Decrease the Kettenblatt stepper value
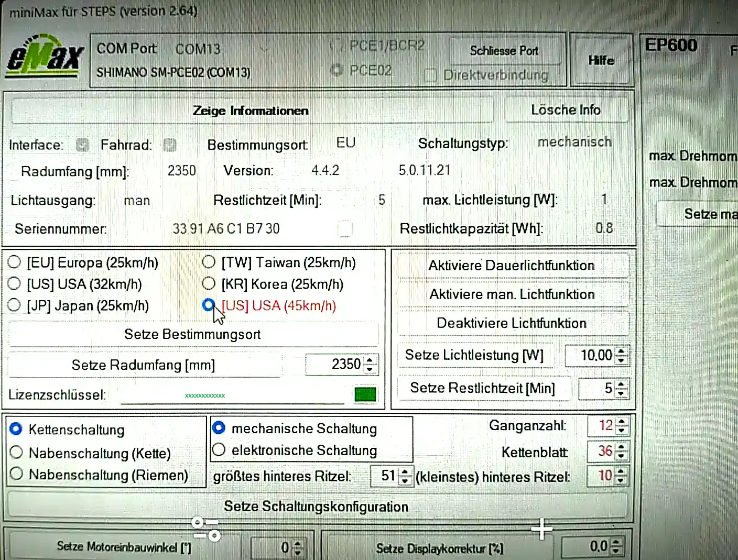This screenshot has height=560, width=738. point(621,455)
